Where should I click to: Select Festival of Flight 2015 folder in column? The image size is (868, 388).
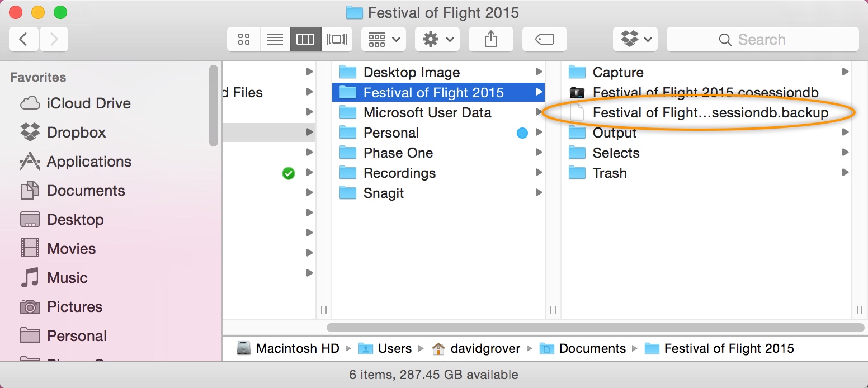(438, 92)
